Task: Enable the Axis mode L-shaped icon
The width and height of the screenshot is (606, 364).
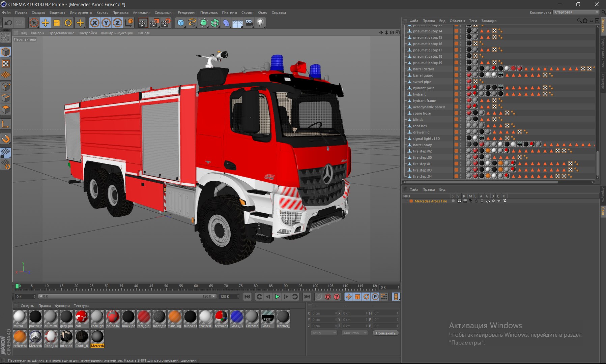Action: (x=6, y=124)
